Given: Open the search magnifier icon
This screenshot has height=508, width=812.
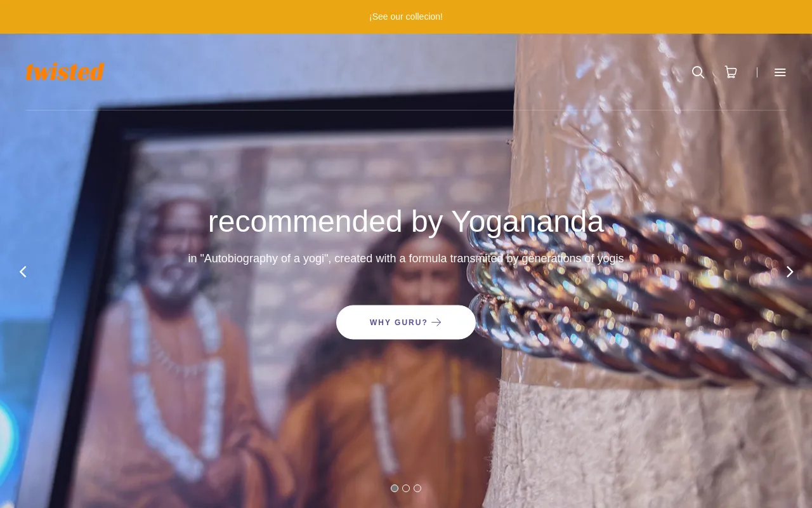Looking at the screenshot, I should click(x=698, y=72).
